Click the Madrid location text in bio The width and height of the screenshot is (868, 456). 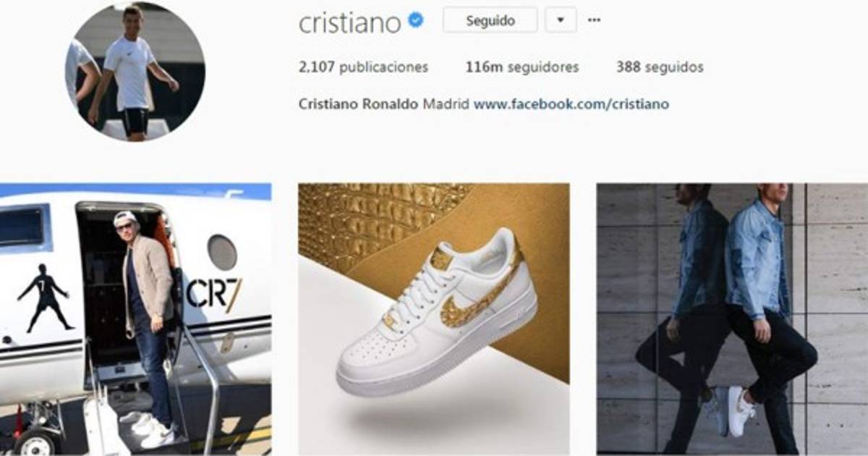tap(446, 104)
